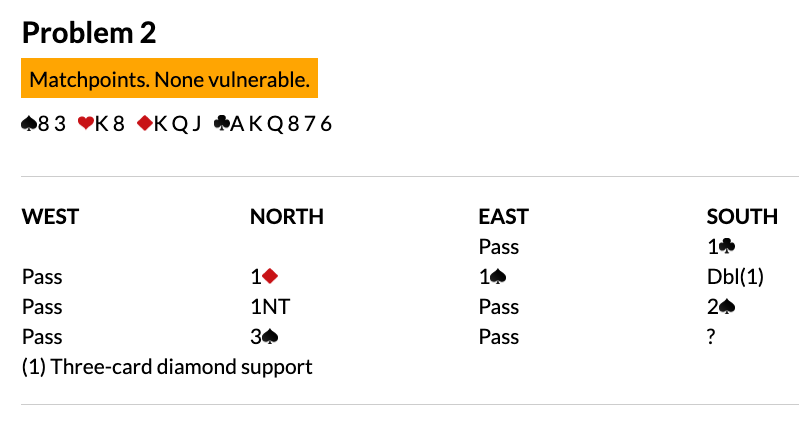Select North's 1 diamond bid
This screenshot has height=425, width=799.
click(x=263, y=276)
